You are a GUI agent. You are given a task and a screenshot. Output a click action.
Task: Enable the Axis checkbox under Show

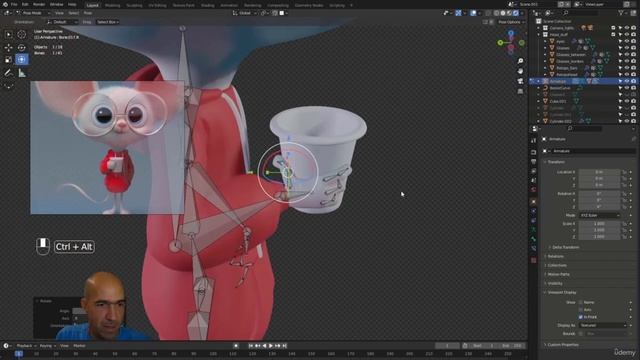click(x=580, y=310)
